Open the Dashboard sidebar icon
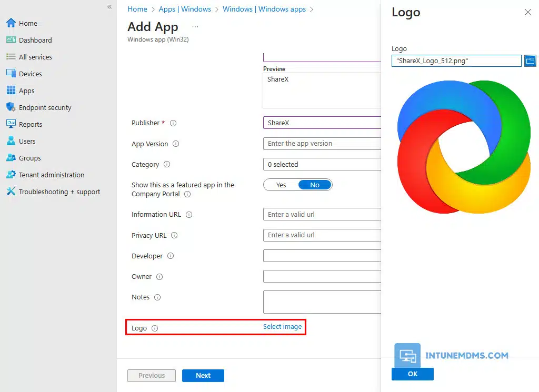 (11, 40)
